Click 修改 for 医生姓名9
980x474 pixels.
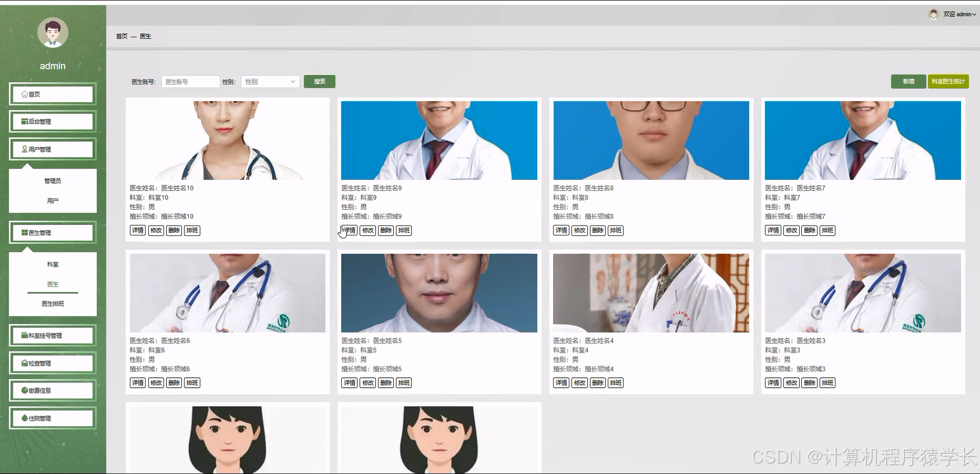point(368,230)
